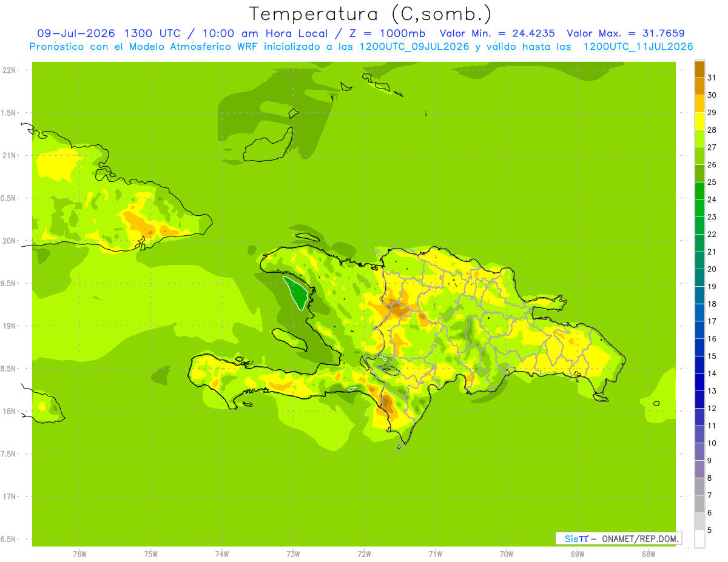Click the white-outlined dark green cold patch in Haiti
Viewport: 728px width, 562px height.
[x=297, y=293]
